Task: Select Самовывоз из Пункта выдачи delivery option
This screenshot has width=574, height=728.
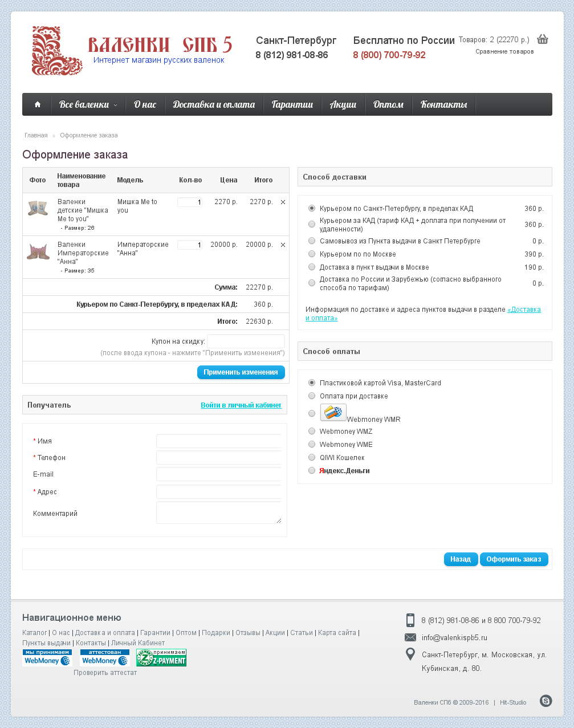Action: pos(312,241)
